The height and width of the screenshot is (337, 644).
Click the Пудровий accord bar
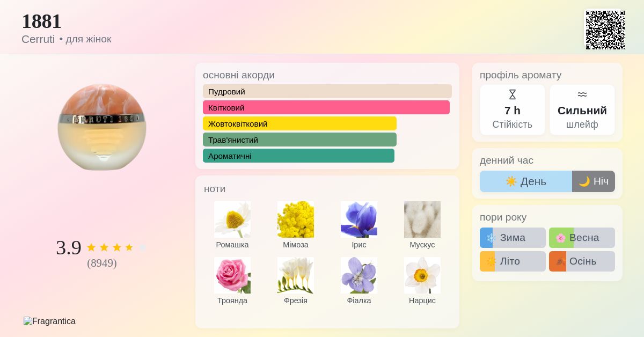coord(327,91)
